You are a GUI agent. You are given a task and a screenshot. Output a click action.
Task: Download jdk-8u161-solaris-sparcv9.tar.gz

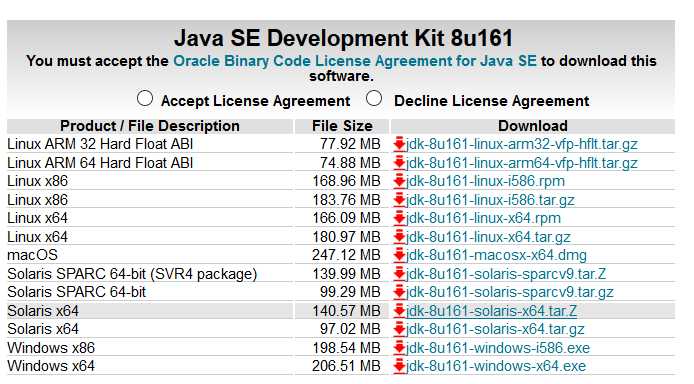coord(510,292)
